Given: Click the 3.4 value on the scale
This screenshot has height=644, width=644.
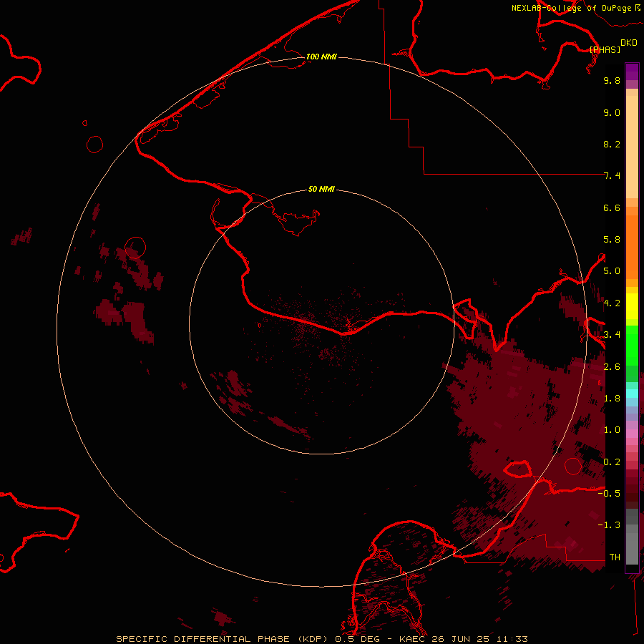Looking at the screenshot, I should [612, 335].
